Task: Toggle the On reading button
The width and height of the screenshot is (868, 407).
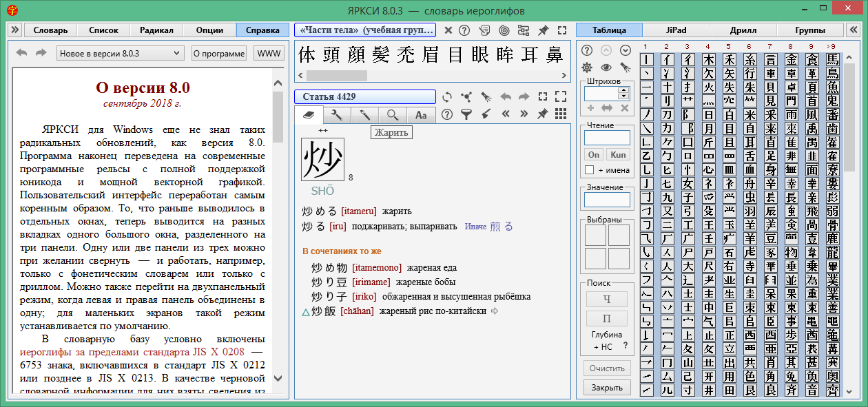Action: coord(594,155)
